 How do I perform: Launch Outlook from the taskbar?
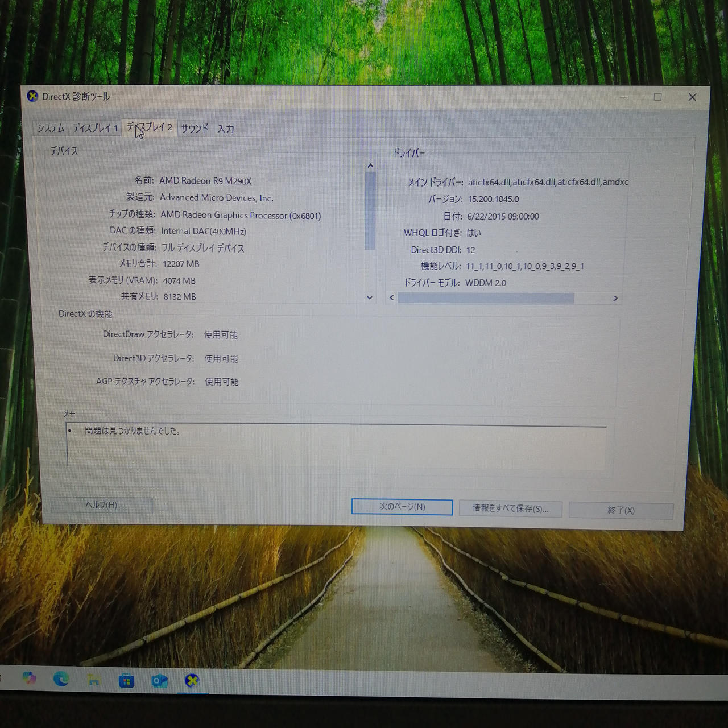(x=159, y=681)
